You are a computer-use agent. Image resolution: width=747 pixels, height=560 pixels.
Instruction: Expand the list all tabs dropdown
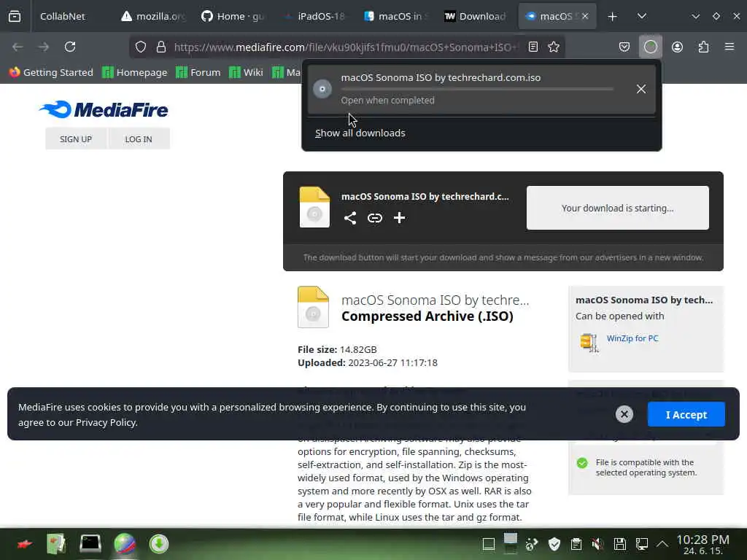pyautogui.click(x=642, y=16)
